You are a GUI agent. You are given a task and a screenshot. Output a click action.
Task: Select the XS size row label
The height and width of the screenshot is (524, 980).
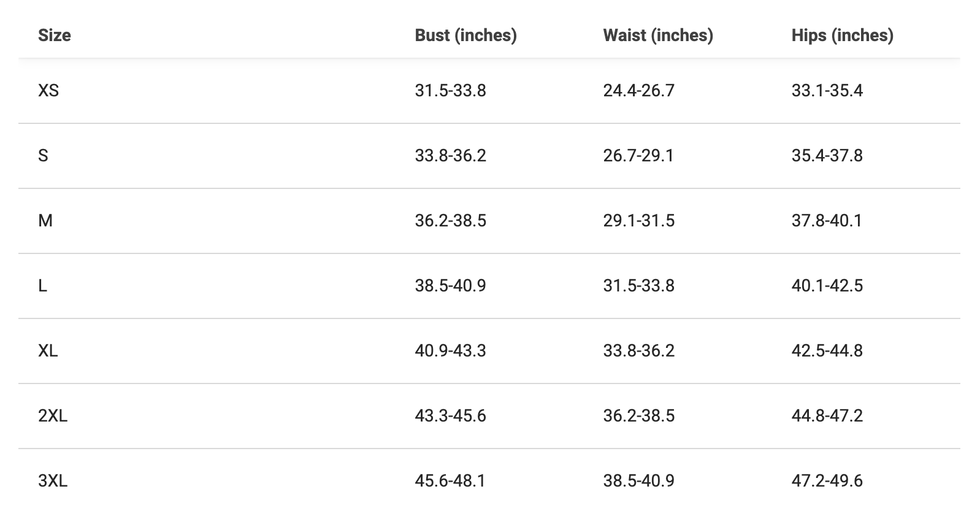point(48,91)
